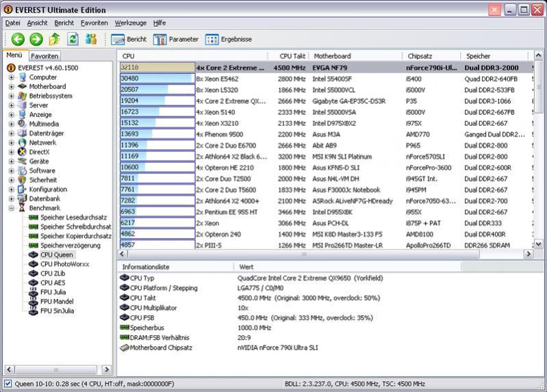Click the Benchmark hourglass icon
The image size is (547, 392).
pos(23,208)
